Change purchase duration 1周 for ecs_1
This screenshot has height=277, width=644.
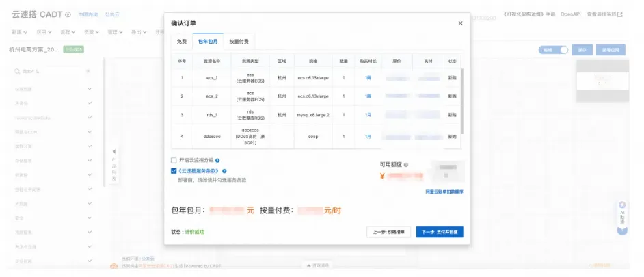(368, 78)
